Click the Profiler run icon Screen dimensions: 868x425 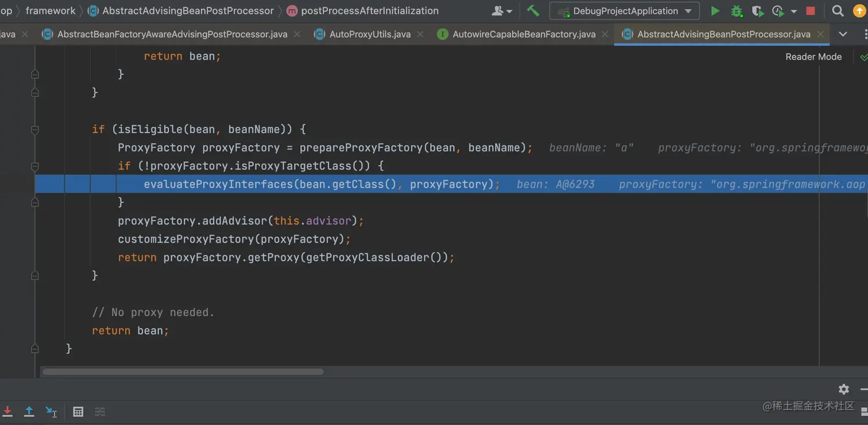point(778,11)
